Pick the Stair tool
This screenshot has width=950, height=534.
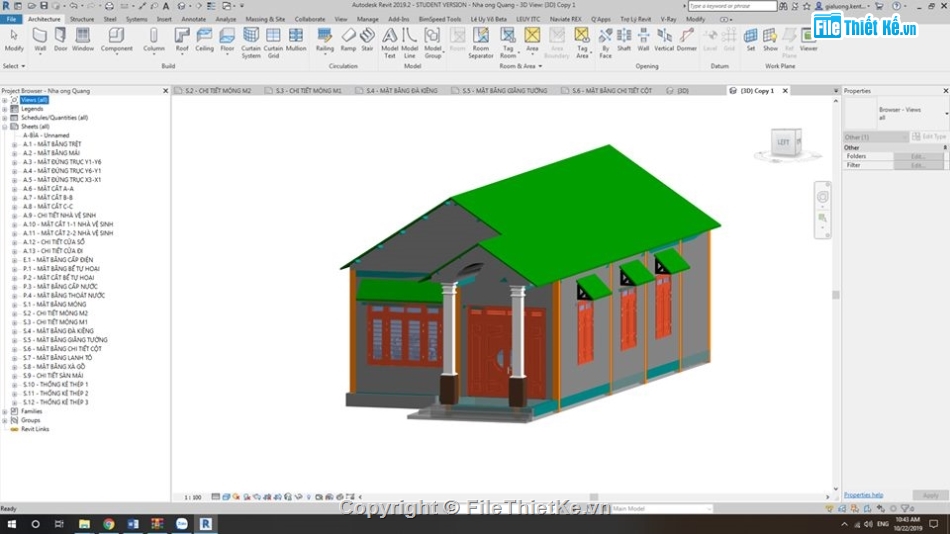coord(367,39)
